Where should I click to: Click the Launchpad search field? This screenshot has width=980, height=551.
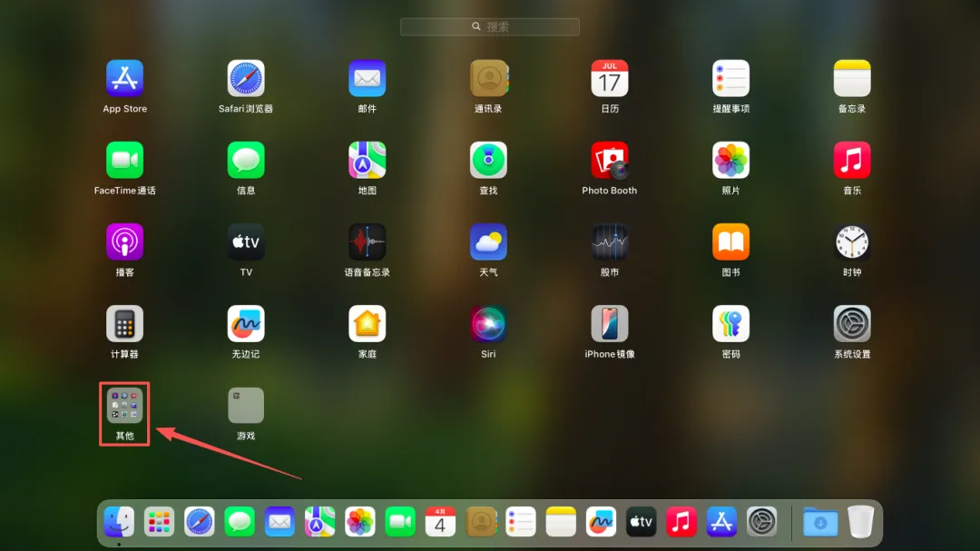coord(489,26)
